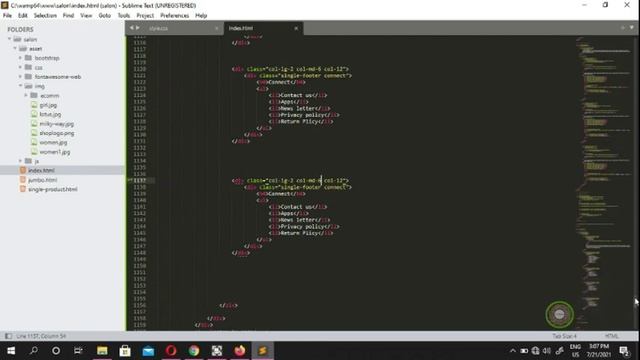Screen dimensions: 640x360
Task: Click the jumbo.html file icon
Action: pos(23,180)
